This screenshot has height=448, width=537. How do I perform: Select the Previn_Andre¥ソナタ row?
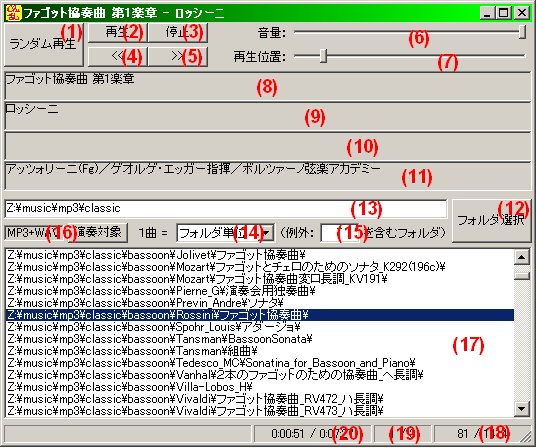[260, 303]
